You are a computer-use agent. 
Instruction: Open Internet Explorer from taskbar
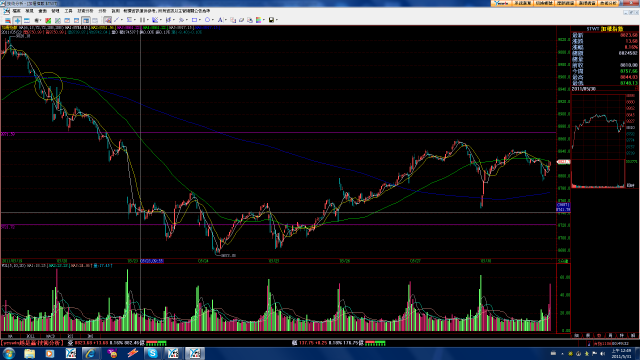[x=91, y=353]
